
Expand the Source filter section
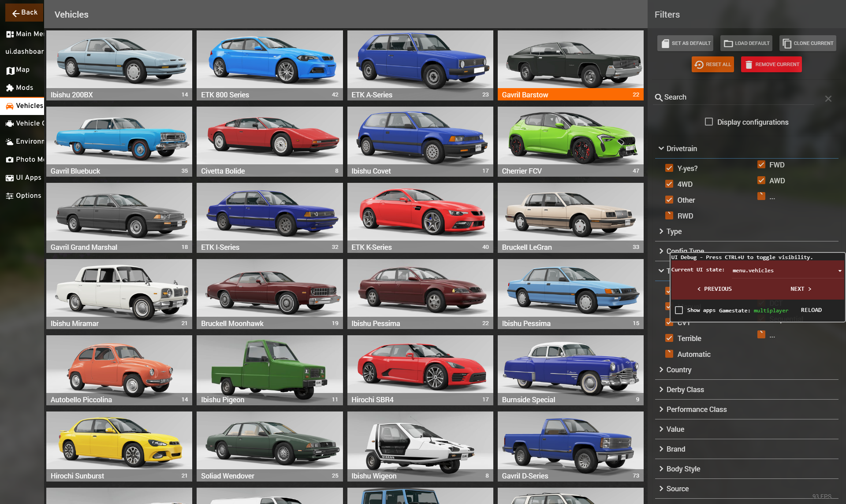(747, 489)
